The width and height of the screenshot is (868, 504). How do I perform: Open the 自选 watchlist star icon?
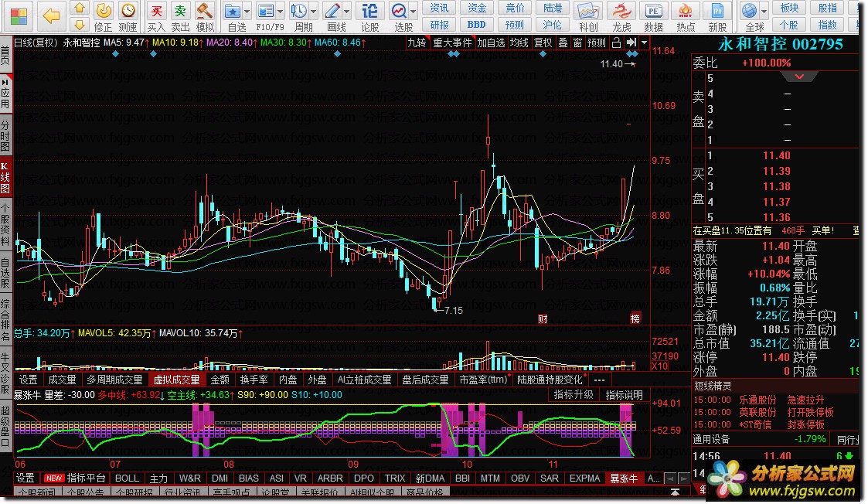click(233, 11)
